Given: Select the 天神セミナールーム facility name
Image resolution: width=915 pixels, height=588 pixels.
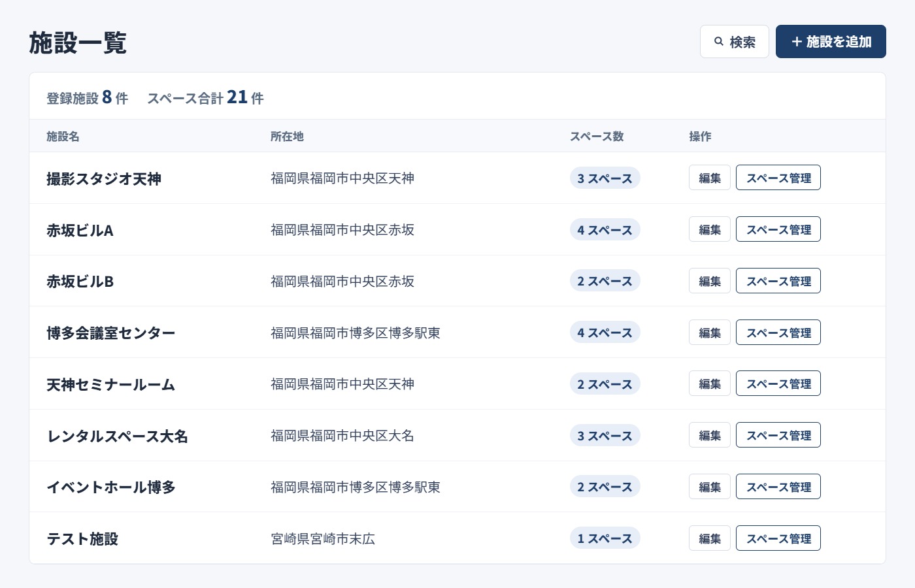Looking at the screenshot, I should pyautogui.click(x=111, y=384).
